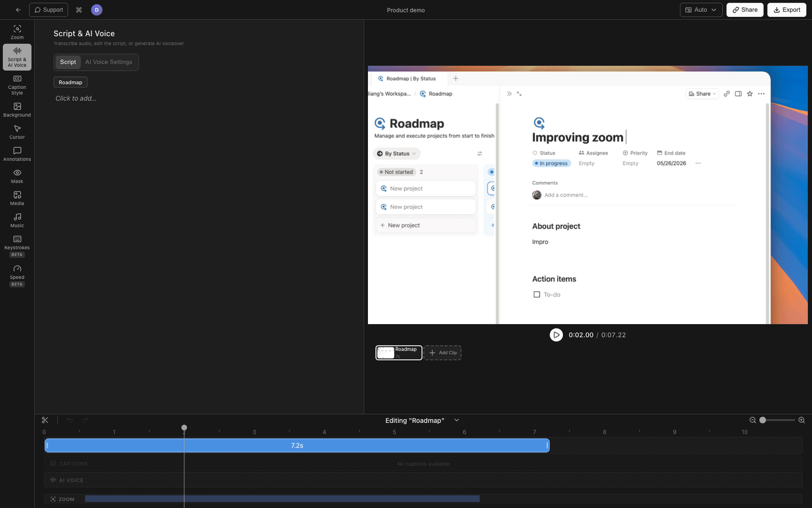Click Add a comment field
812x508 pixels.
pyautogui.click(x=566, y=195)
